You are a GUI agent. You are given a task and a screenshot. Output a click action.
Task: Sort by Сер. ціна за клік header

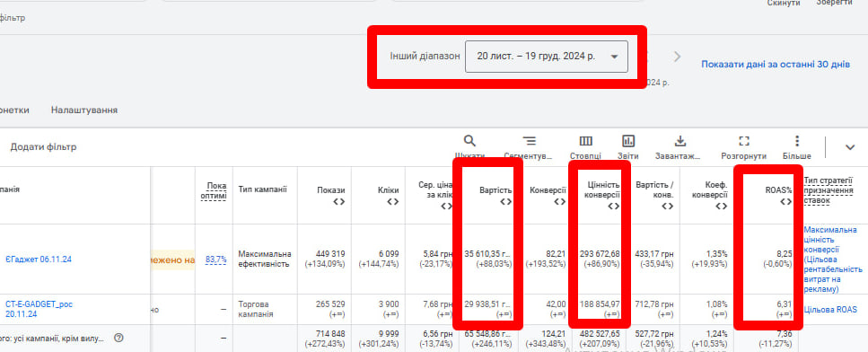[435, 189]
